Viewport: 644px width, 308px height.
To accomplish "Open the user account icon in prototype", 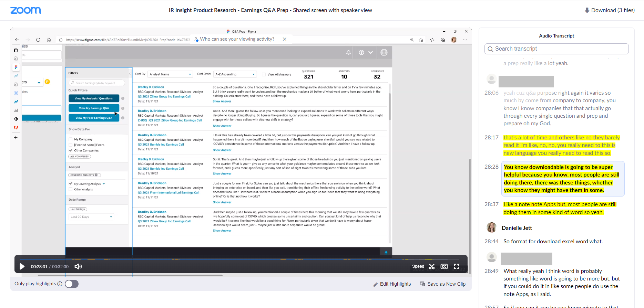I will coord(384,52).
